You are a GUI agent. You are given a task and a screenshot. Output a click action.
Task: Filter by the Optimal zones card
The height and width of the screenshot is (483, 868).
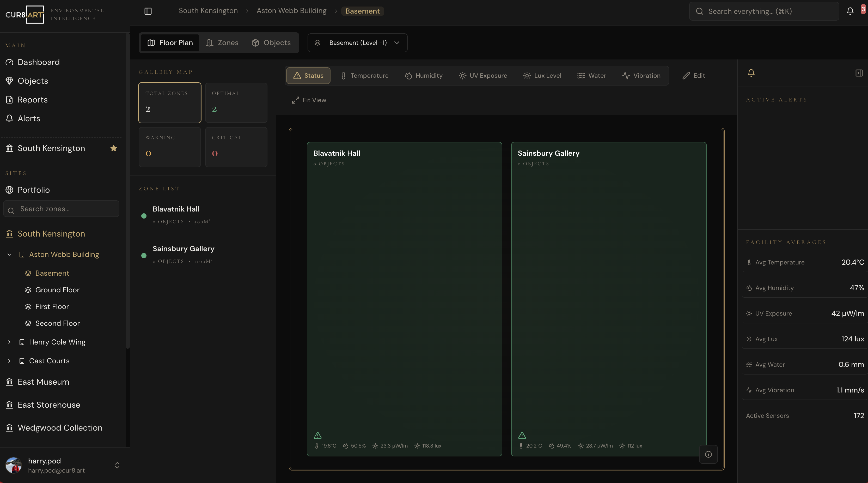236,103
